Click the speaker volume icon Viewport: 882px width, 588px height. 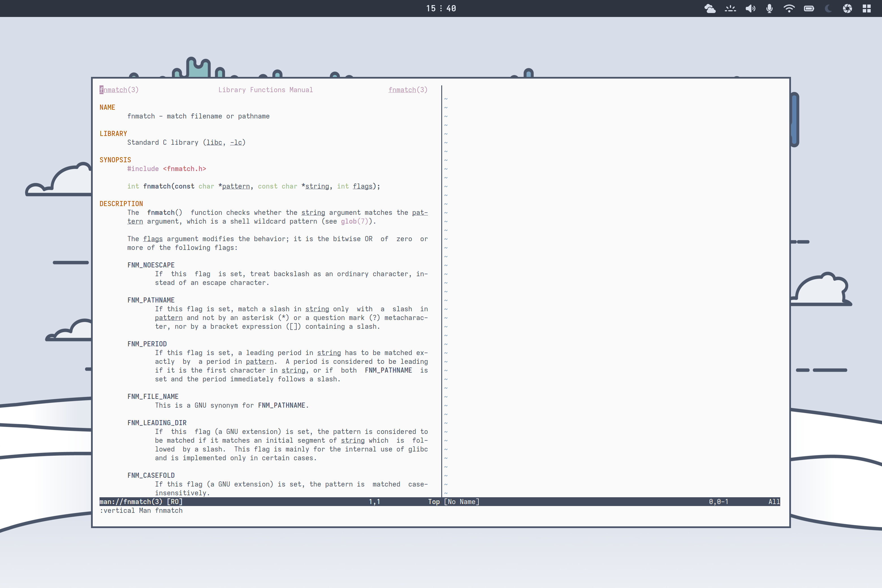[750, 8]
